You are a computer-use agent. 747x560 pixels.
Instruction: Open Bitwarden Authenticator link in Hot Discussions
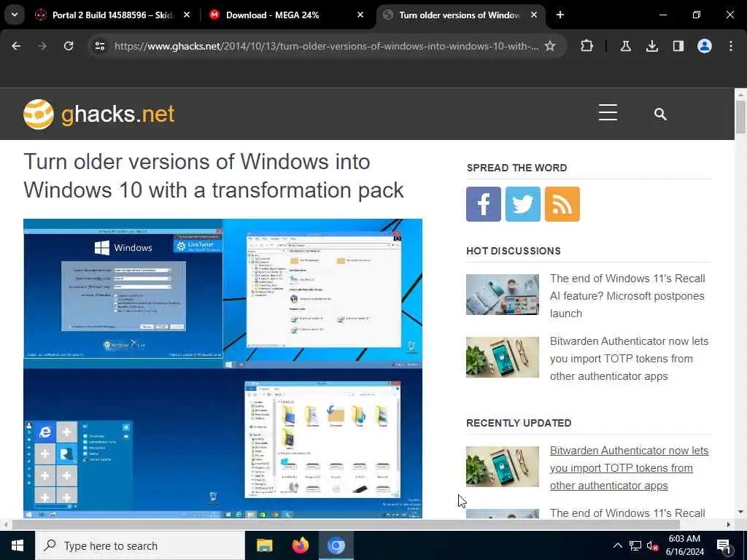pos(629,359)
